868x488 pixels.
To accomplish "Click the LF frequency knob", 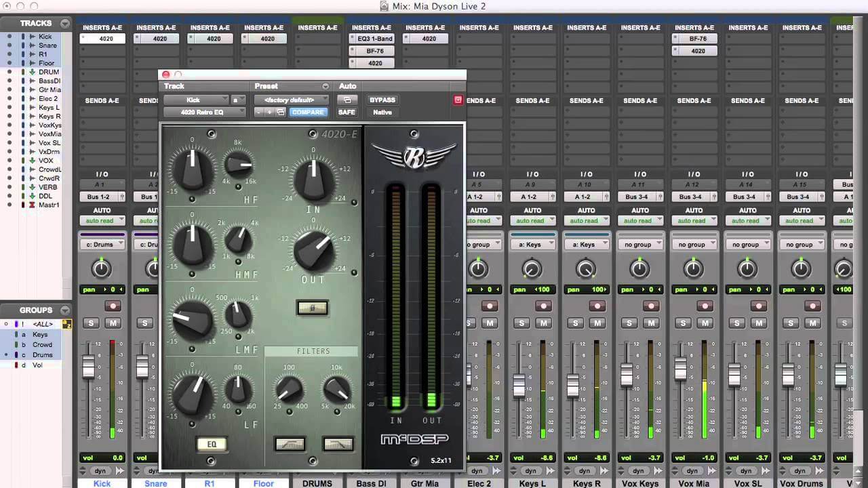I will click(x=238, y=389).
